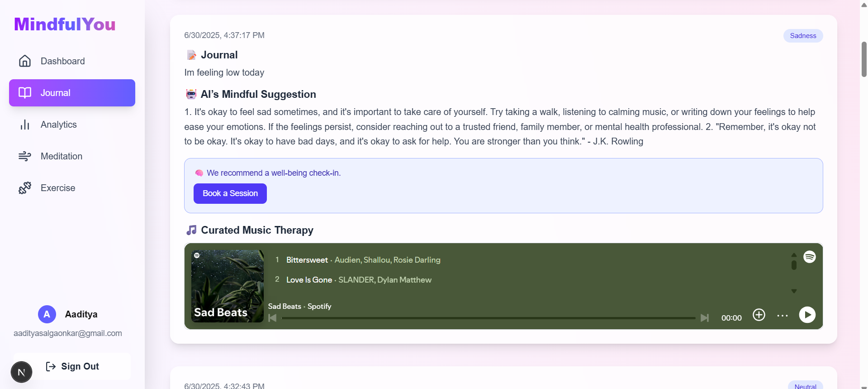Screen dimensions: 868x389
Task: Click the Curated Music Therapy heading
Action: [257, 230]
